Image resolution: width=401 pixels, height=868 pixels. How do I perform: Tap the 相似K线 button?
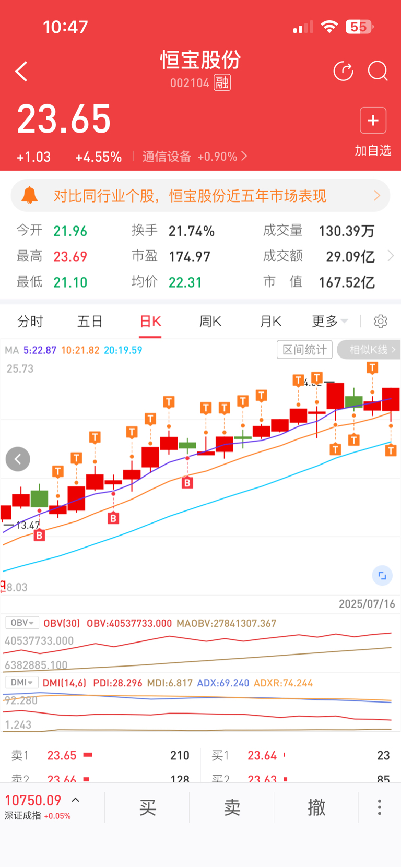pos(369,350)
